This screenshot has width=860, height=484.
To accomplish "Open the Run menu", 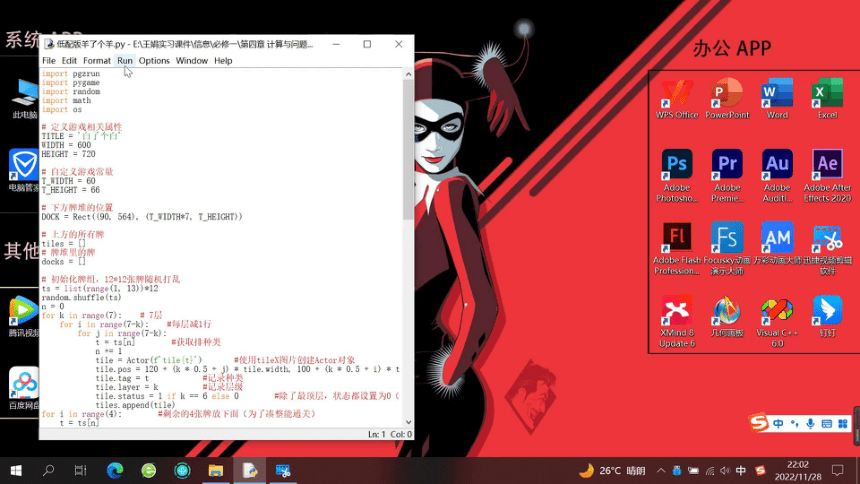I will click(x=125, y=60).
